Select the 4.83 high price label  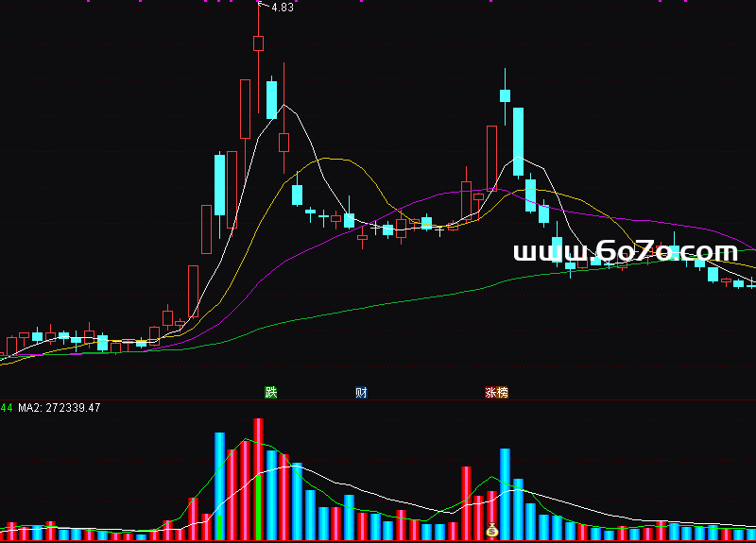tap(283, 8)
